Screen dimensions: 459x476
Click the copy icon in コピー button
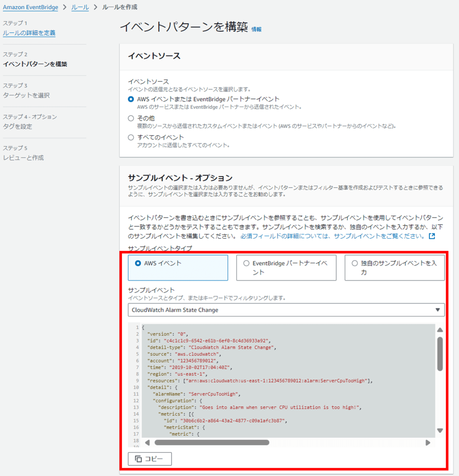pyautogui.click(x=138, y=459)
